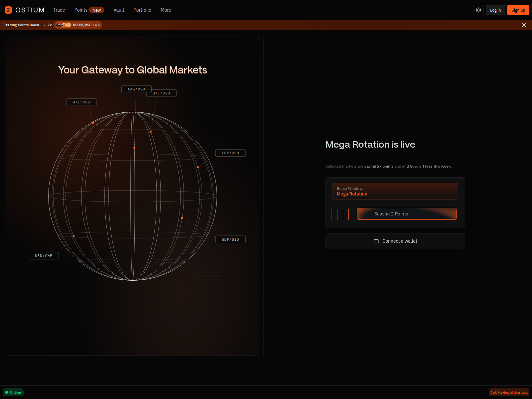
Task: Select the BTC/USD market tag
Action: tap(161, 93)
